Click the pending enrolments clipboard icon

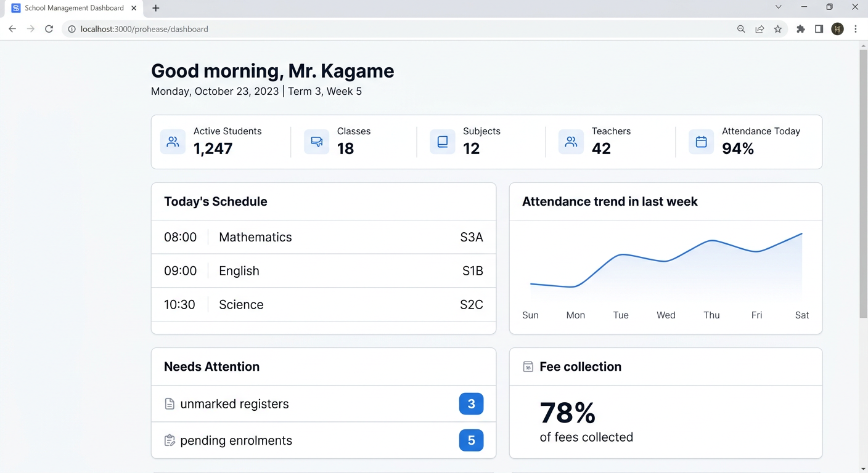170,440
